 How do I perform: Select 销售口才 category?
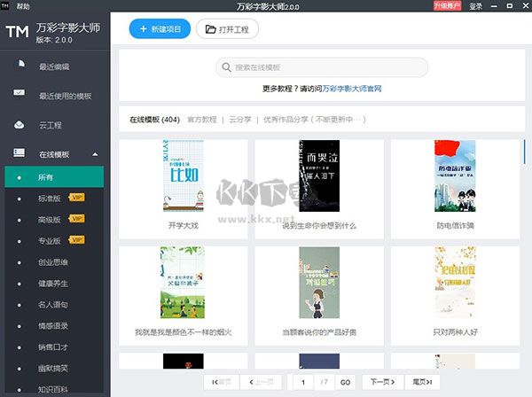[53, 347]
